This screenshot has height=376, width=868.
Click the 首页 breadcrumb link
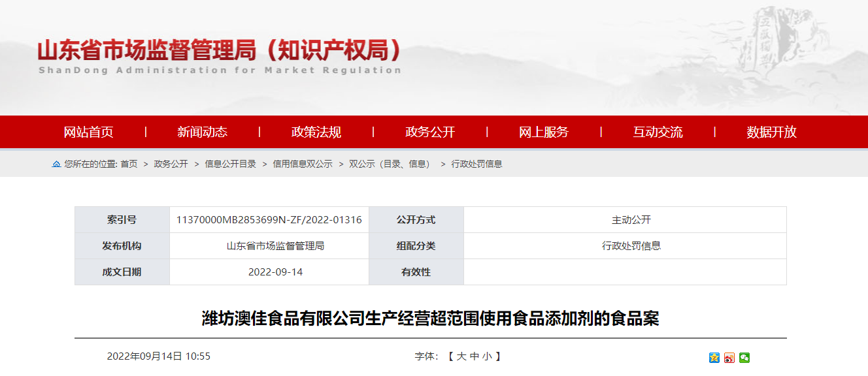coord(129,164)
